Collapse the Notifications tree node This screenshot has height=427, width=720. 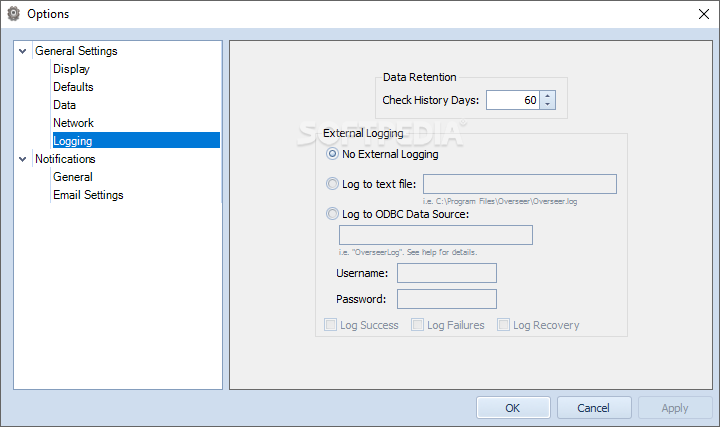point(22,159)
